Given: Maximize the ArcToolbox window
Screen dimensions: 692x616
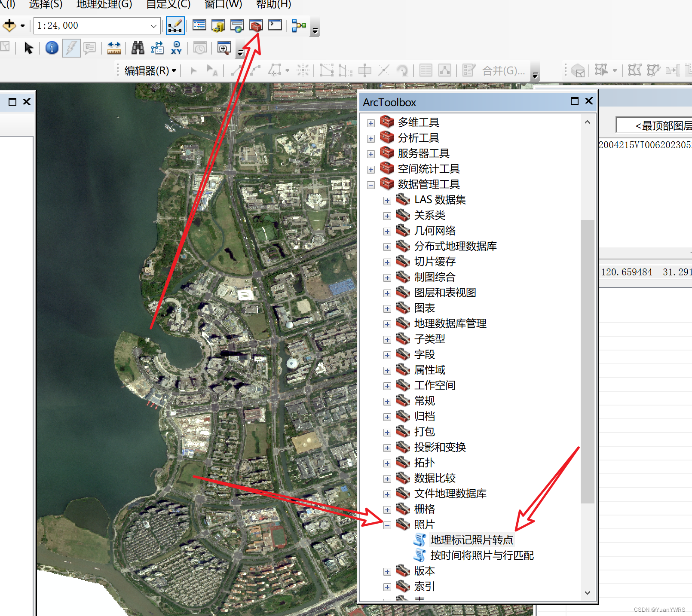Looking at the screenshot, I should 575,101.
